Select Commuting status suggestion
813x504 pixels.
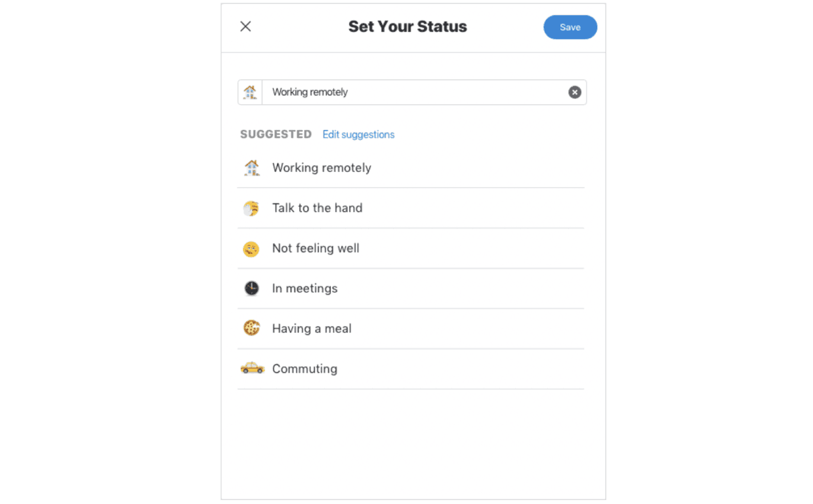(411, 369)
